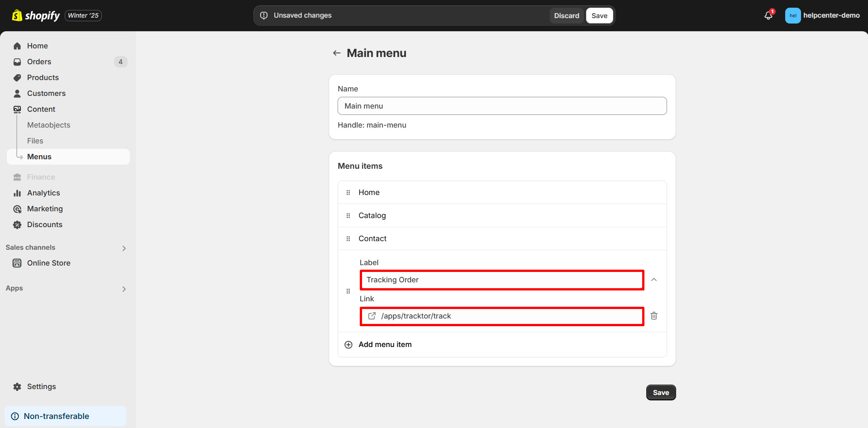Click the Customers person icon
This screenshot has height=428, width=868.
pos(17,93)
